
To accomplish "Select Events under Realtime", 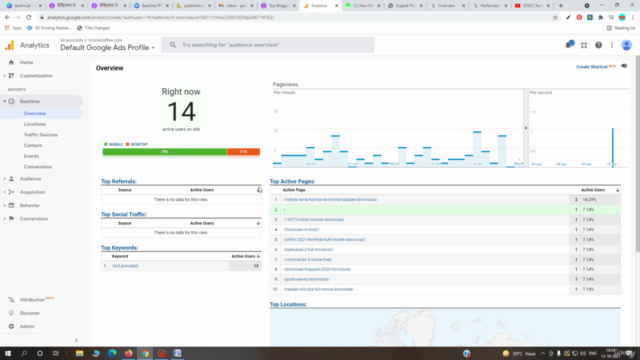I will click(x=31, y=156).
